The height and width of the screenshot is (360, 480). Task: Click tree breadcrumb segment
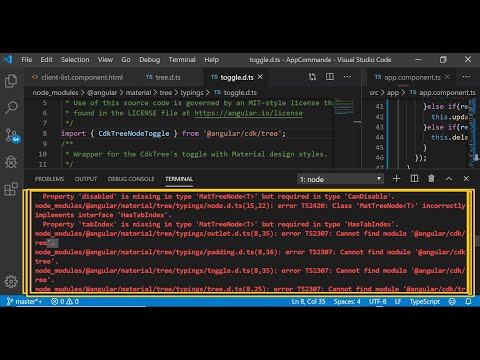point(166,92)
